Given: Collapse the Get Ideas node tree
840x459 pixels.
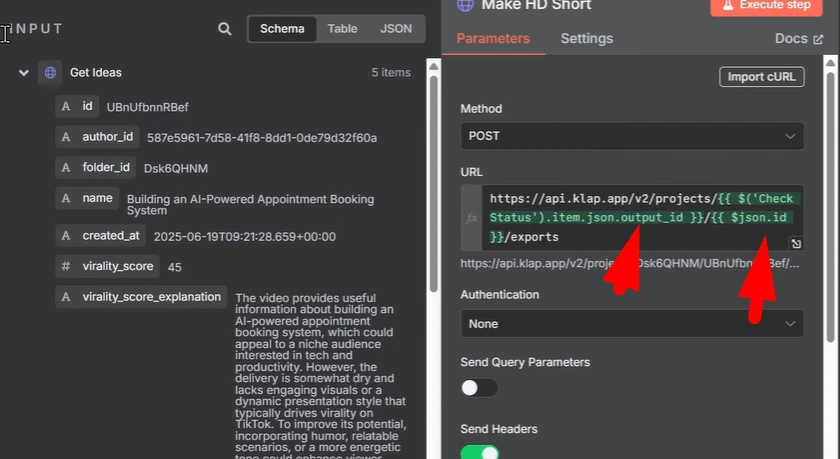Looking at the screenshot, I should tap(24, 72).
